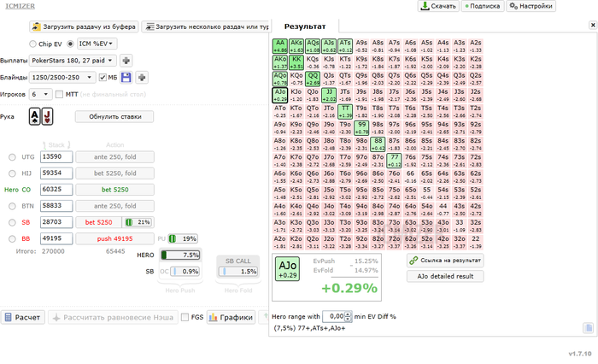Click the copy range icon at bottom right

pyautogui.click(x=588, y=328)
